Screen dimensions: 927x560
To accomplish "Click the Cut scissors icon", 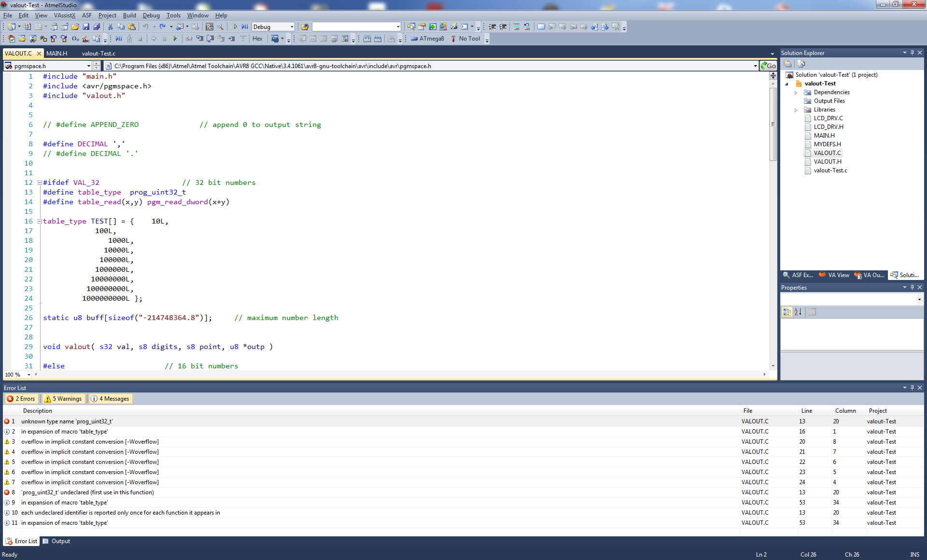I will pos(111,27).
